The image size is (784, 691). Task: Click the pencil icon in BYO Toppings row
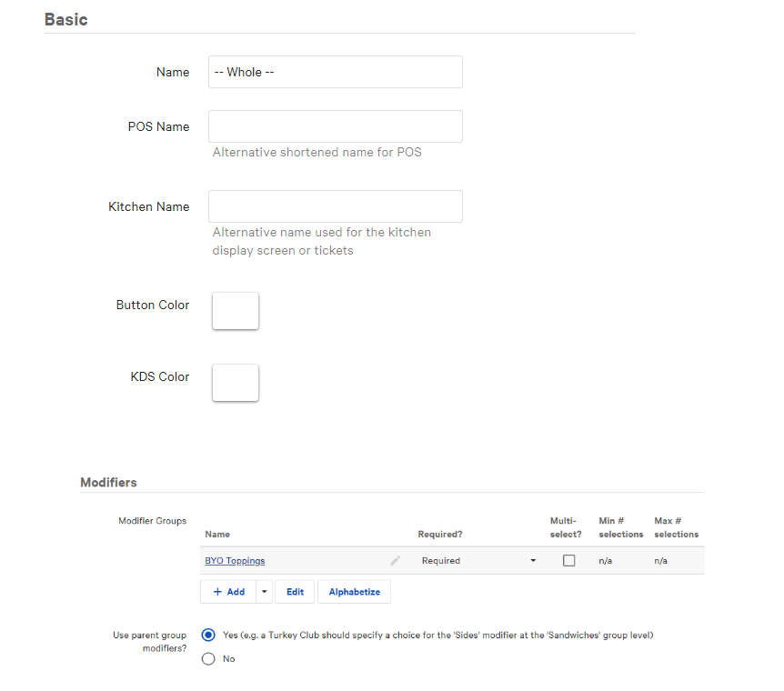coord(395,561)
